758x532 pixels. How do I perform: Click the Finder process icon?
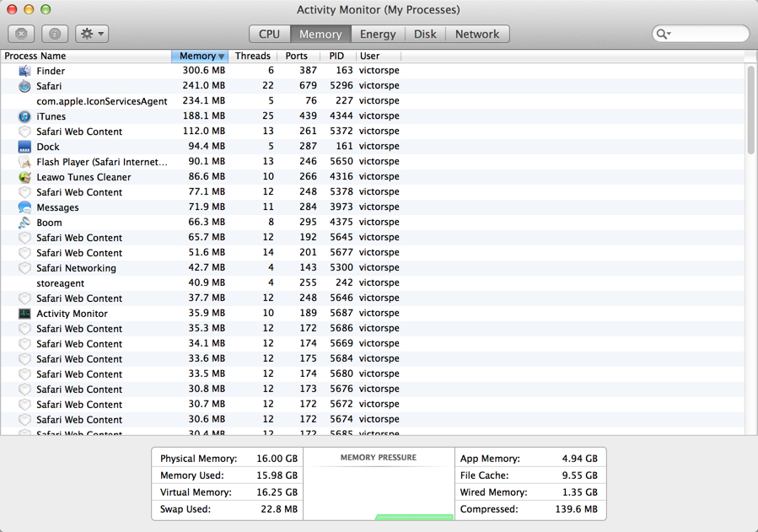pos(24,71)
